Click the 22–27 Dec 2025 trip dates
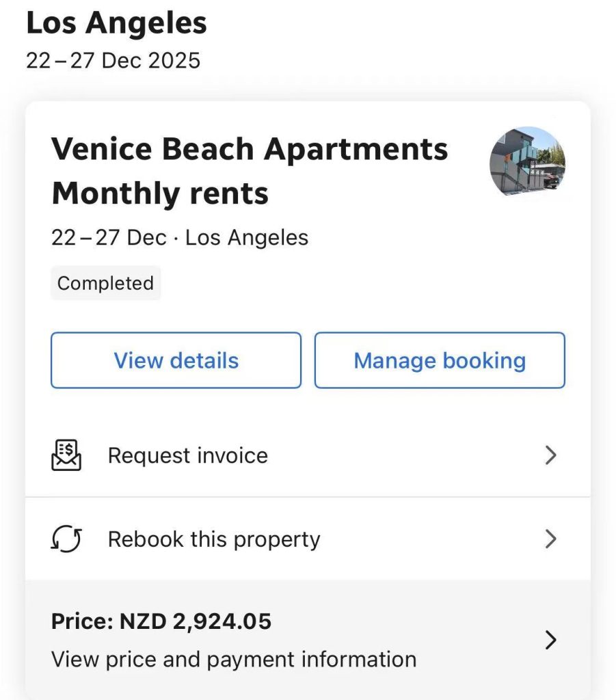The width and height of the screenshot is (616, 700). click(113, 60)
